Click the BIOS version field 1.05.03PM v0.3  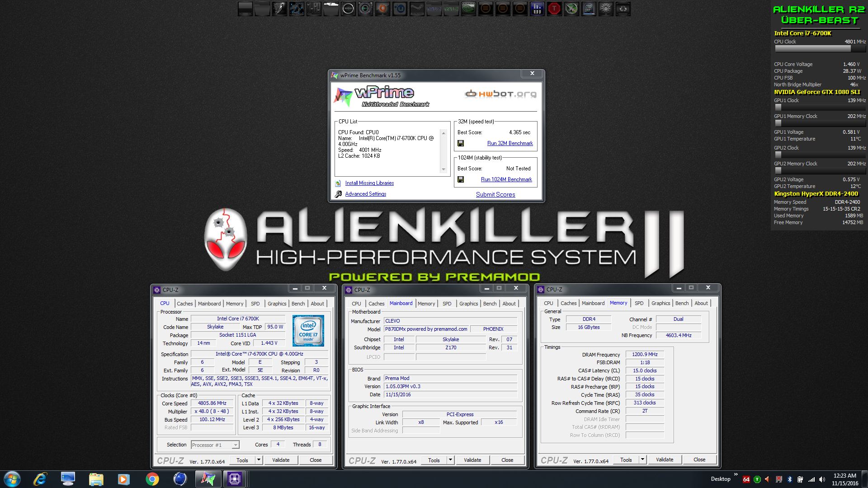[x=450, y=386]
